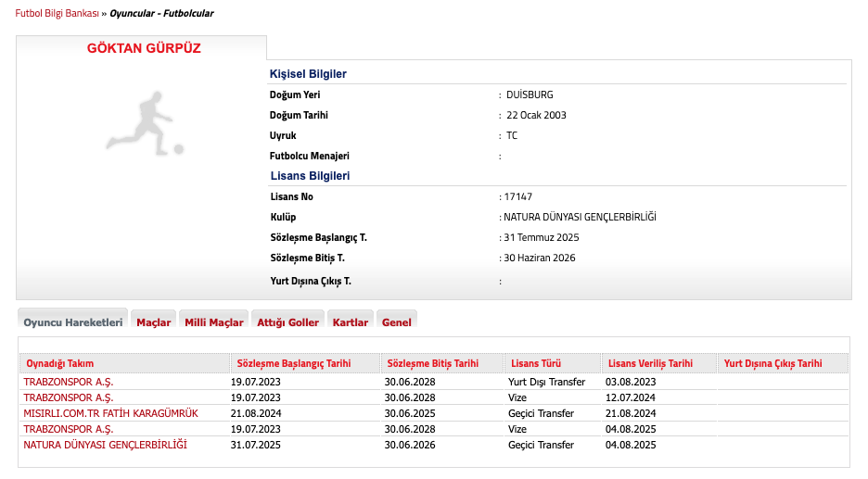Select the license number 17147
The height and width of the screenshot is (479, 868).
tap(518, 196)
